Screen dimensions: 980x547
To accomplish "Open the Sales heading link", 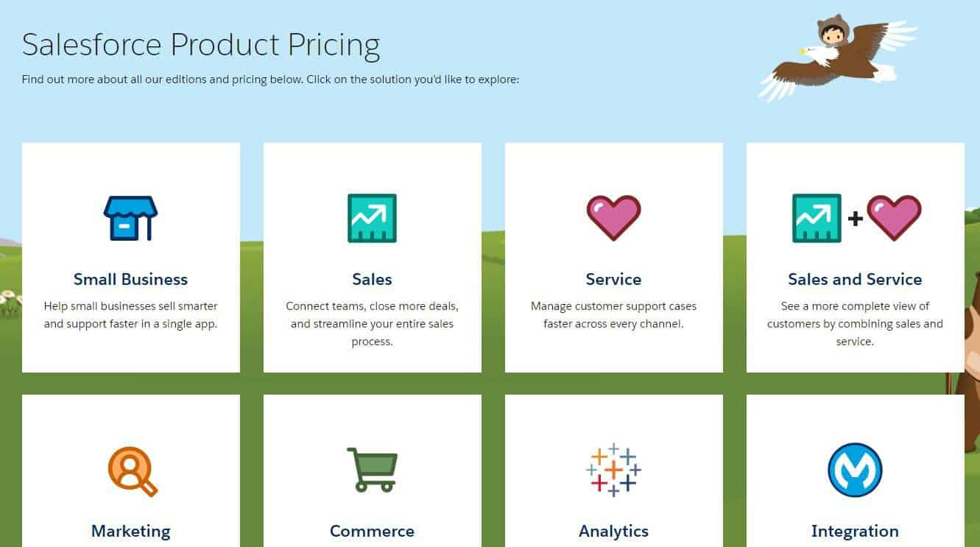I will coord(372,279).
